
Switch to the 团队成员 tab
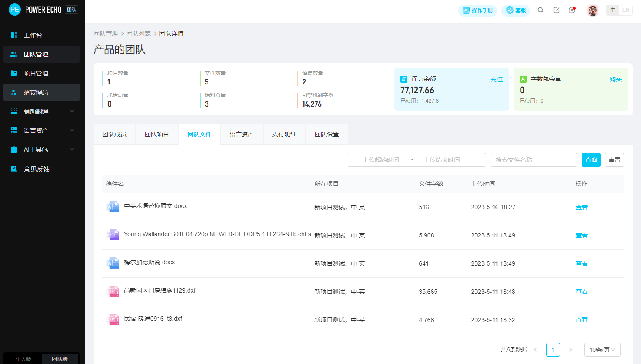(x=114, y=134)
